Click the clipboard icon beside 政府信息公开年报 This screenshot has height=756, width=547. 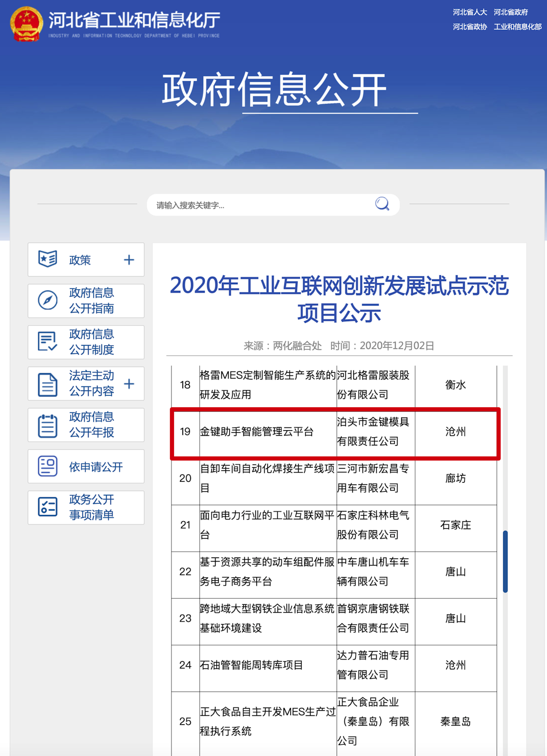tap(47, 425)
